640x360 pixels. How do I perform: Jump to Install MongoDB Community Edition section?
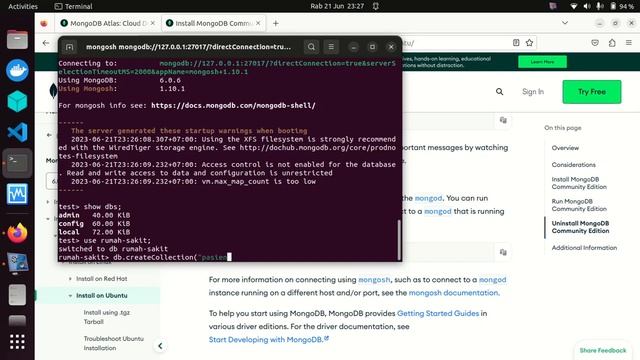click(579, 183)
